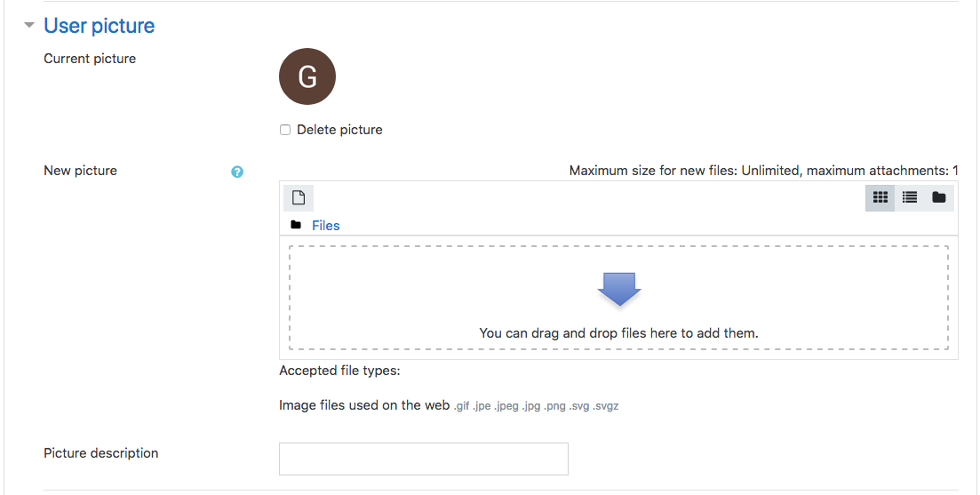
Task: Click the New picture field label
Action: coord(80,171)
